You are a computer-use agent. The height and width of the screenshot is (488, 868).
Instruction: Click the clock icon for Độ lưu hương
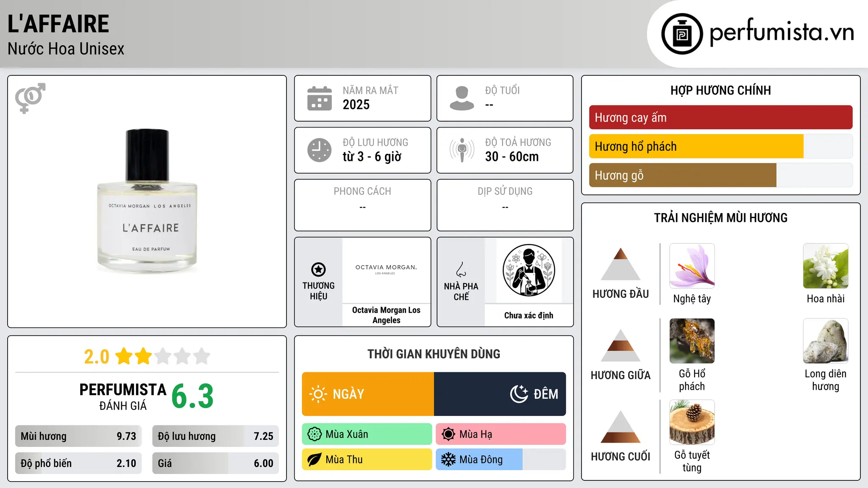point(320,150)
